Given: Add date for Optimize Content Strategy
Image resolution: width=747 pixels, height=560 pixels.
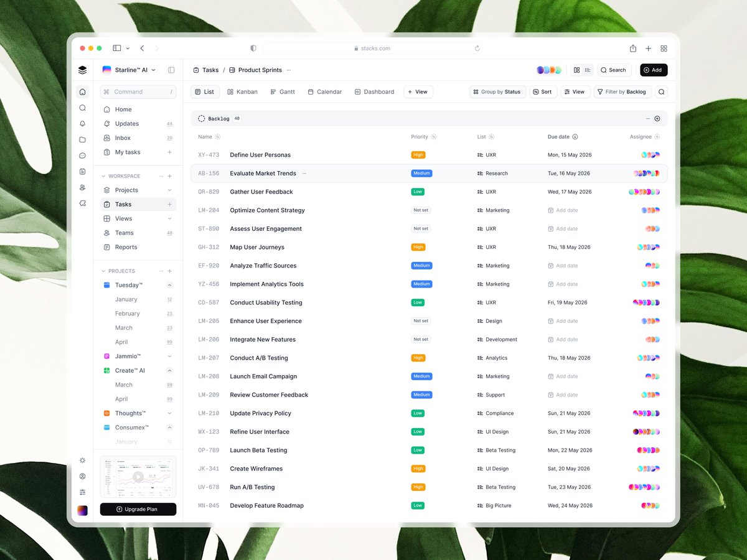Looking at the screenshot, I should pyautogui.click(x=563, y=210).
